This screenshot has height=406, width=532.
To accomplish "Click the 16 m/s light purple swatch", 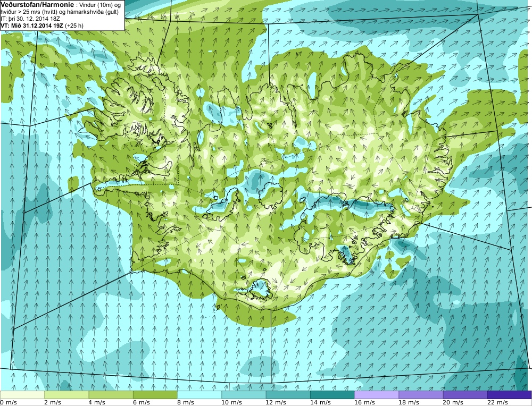I will (x=377, y=394).
